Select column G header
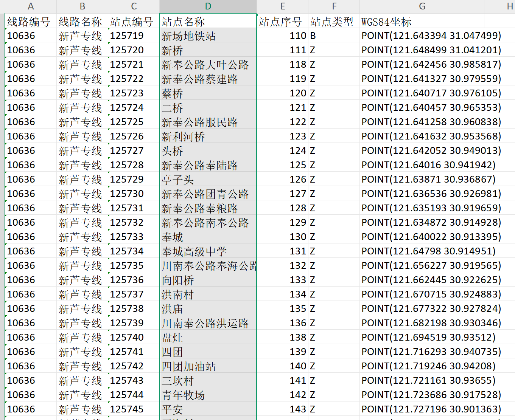The image size is (515, 420). click(x=422, y=6)
